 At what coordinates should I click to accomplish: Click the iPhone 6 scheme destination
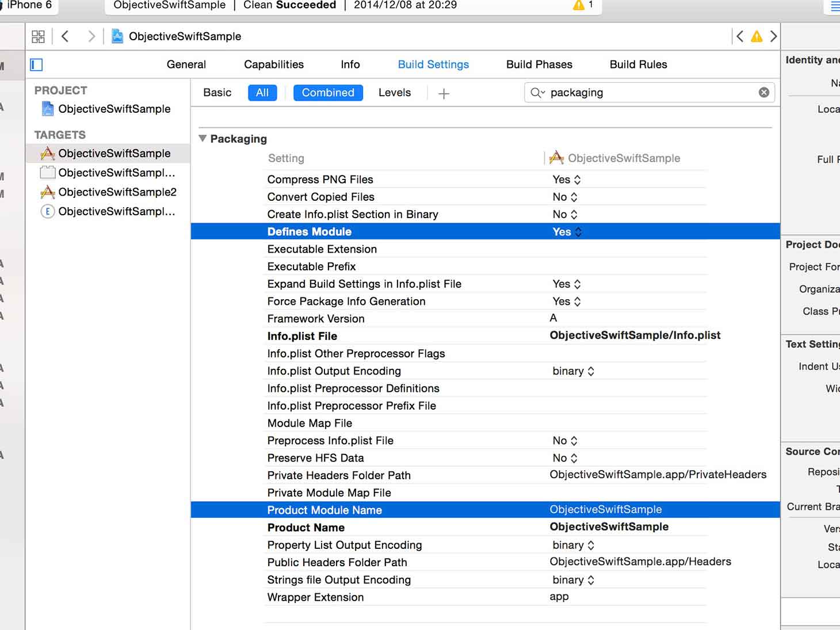coord(28,5)
